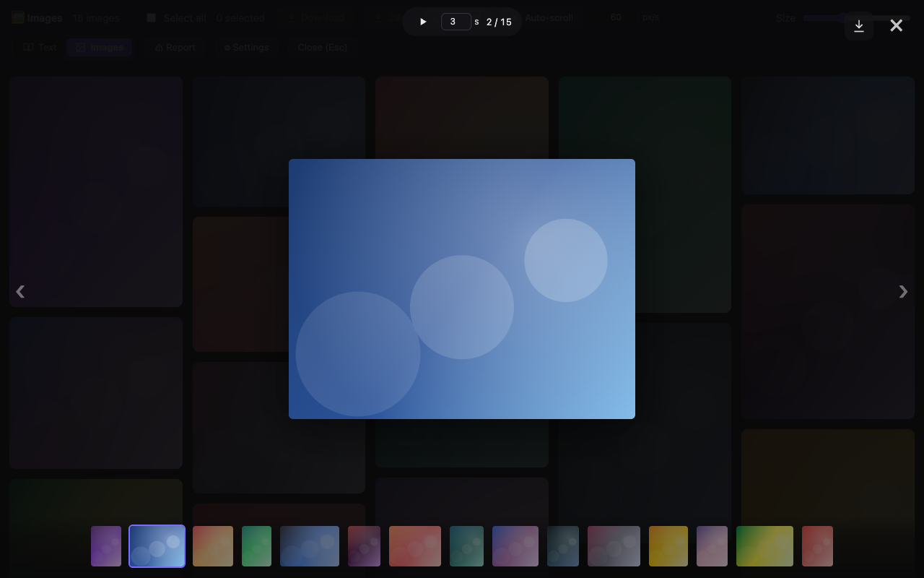The height and width of the screenshot is (578, 924).
Task: Go to the previous image arrow
Action: click(20, 291)
